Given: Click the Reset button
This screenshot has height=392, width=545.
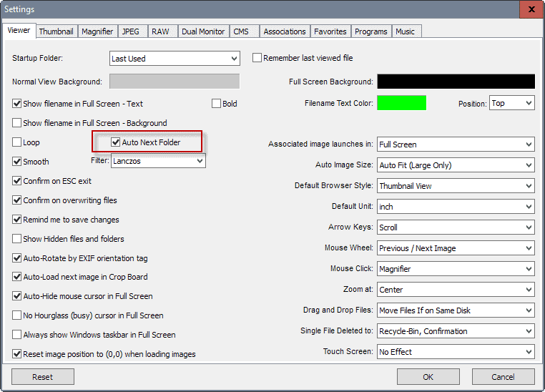Looking at the screenshot, I should pyautogui.click(x=43, y=377).
